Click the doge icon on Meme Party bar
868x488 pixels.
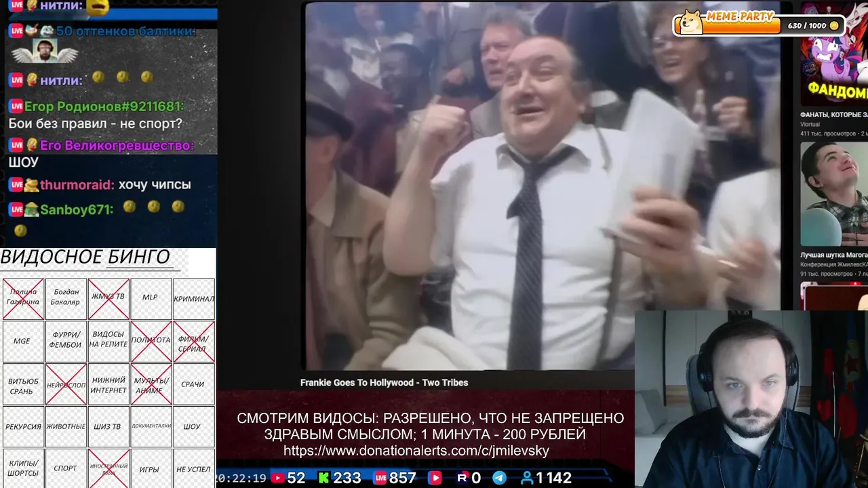[691, 22]
